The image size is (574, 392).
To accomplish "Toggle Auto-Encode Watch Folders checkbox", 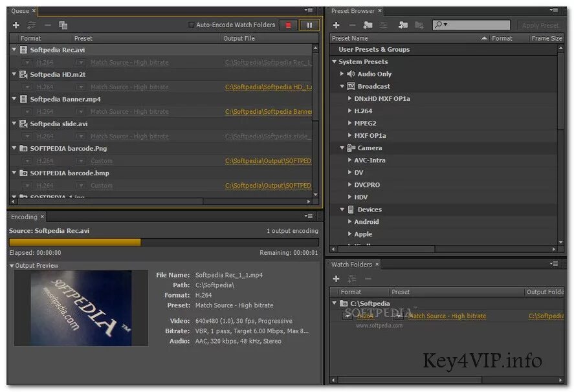I will [191, 25].
